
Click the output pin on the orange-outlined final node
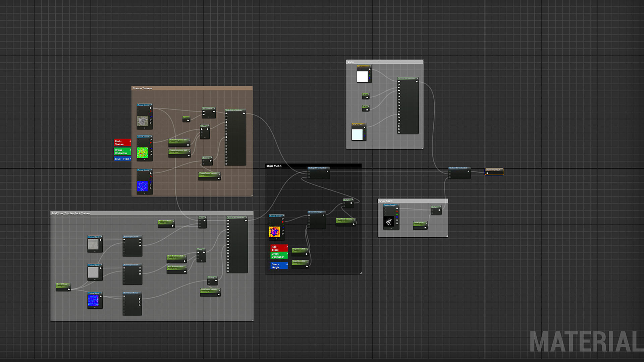pos(487,173)
